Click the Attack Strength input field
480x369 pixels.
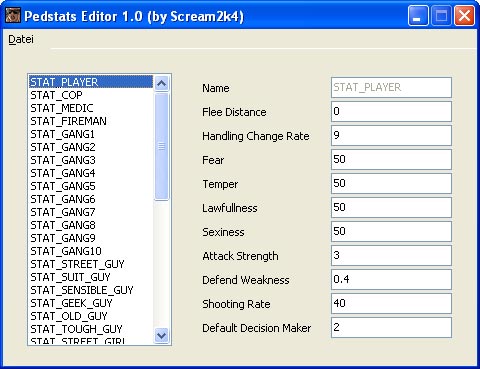pyautogui.click(x=391, y=256)
